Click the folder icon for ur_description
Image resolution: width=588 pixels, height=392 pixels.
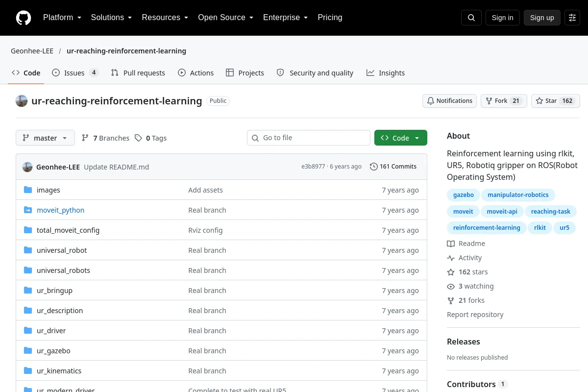click(x=28, y=311)
